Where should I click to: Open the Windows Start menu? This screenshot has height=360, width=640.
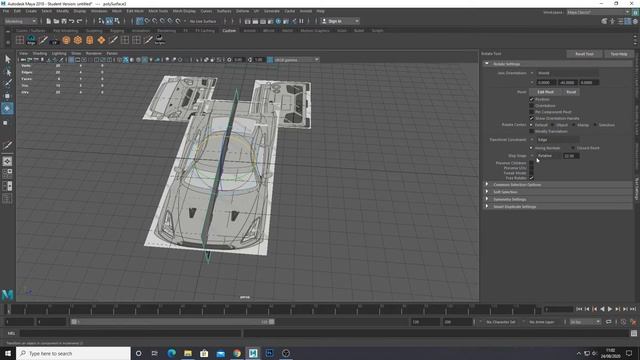click(8, 353)
